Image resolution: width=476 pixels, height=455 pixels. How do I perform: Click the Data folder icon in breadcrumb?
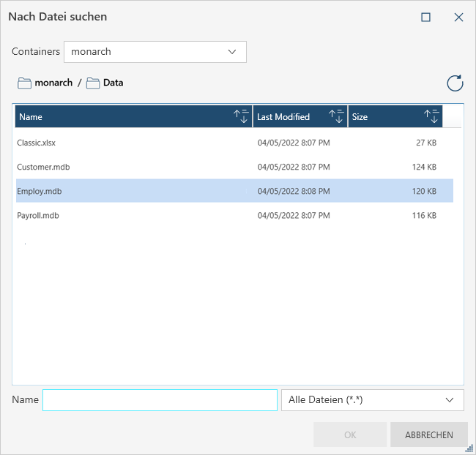pos(93,83)
